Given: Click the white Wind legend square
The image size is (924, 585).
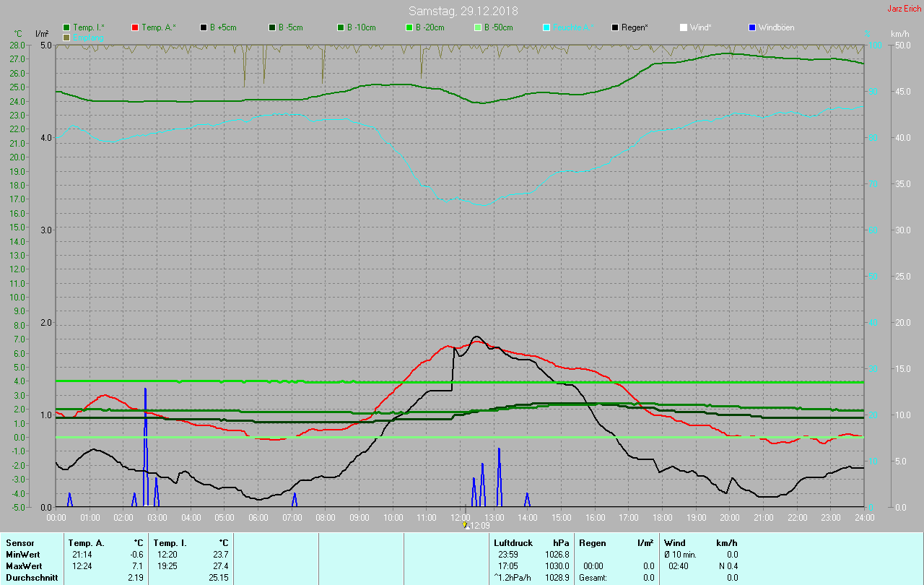Looking at the screenshot, I should click(683, 27).
